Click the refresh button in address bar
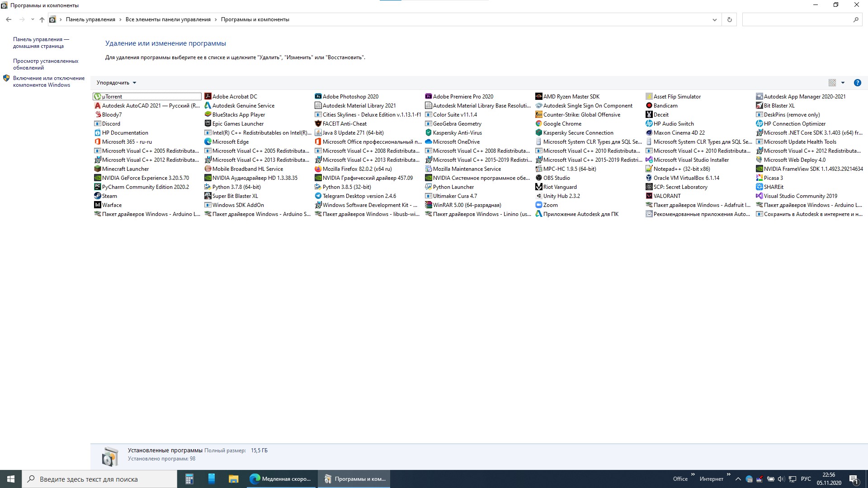Screen dimensions: 868x488 [729, 19]
